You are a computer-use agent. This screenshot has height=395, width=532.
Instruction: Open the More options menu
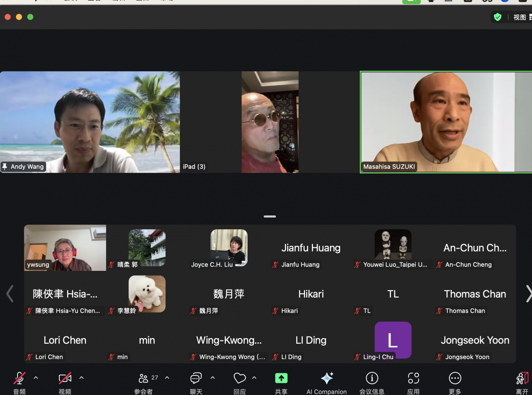coord(455,378)
